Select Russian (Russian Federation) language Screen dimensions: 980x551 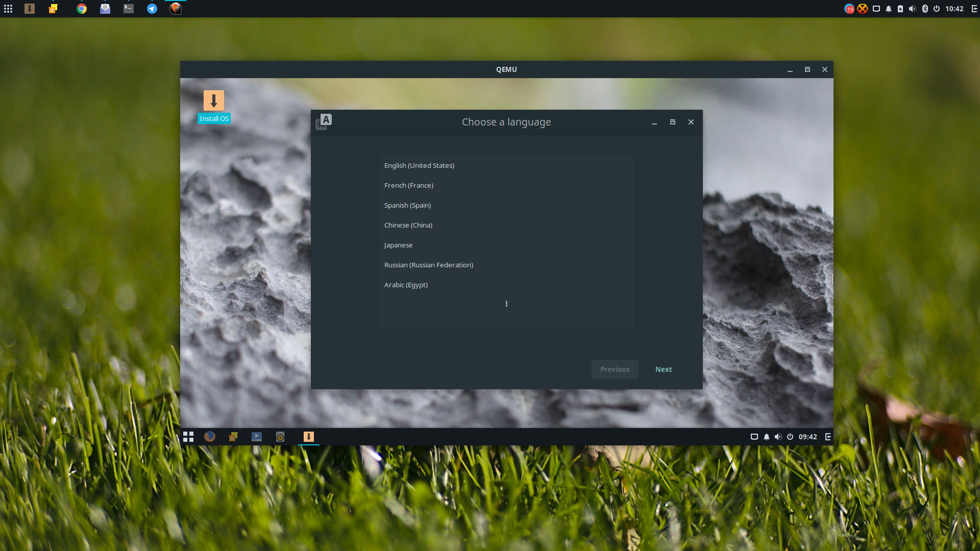coord(506,265)
